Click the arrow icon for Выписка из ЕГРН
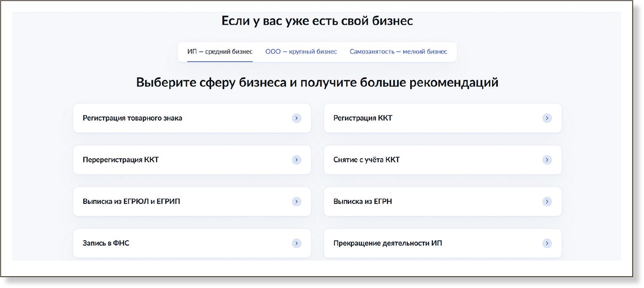The image size is (644, 288). (x=547, y=202)
